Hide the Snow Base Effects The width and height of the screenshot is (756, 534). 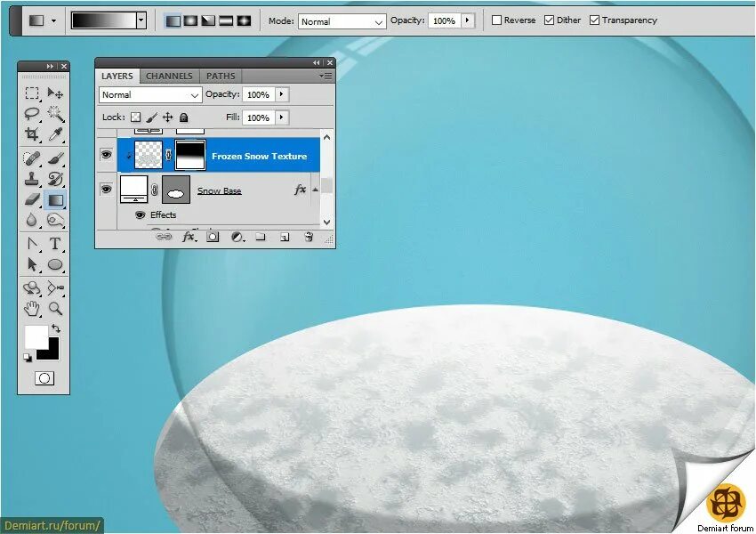[141, 215]
